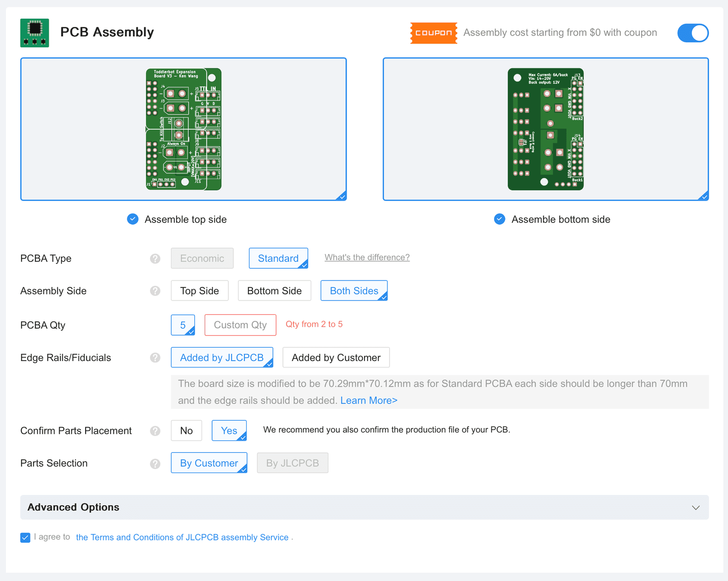728x581 pixels.
Task: Select Bottom Side assembly option
Action: [274, 290]
